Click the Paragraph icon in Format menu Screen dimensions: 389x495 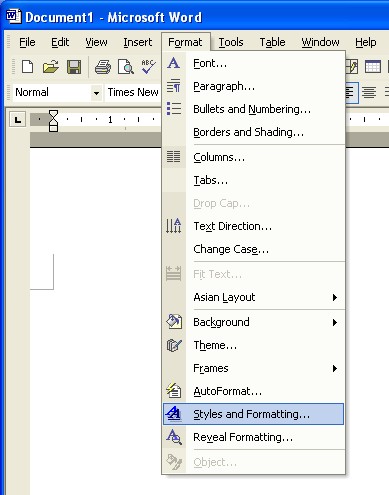click(173, 86)
